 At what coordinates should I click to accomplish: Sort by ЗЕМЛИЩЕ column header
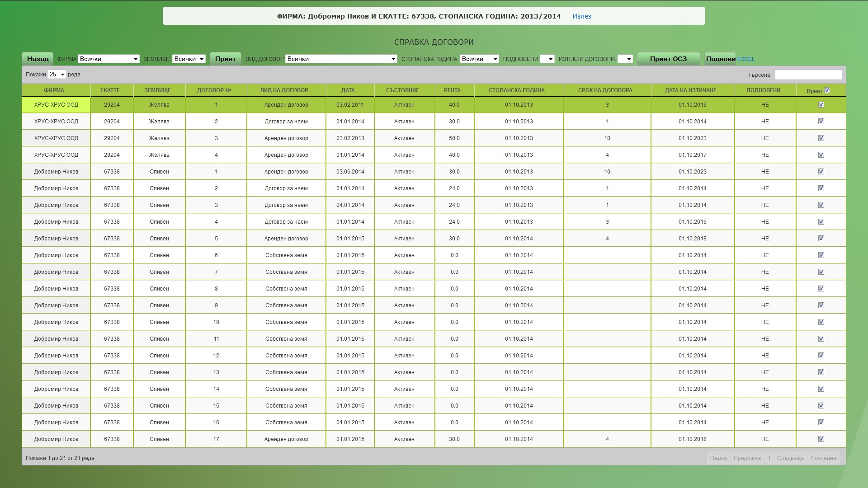(x=159, y=90)
